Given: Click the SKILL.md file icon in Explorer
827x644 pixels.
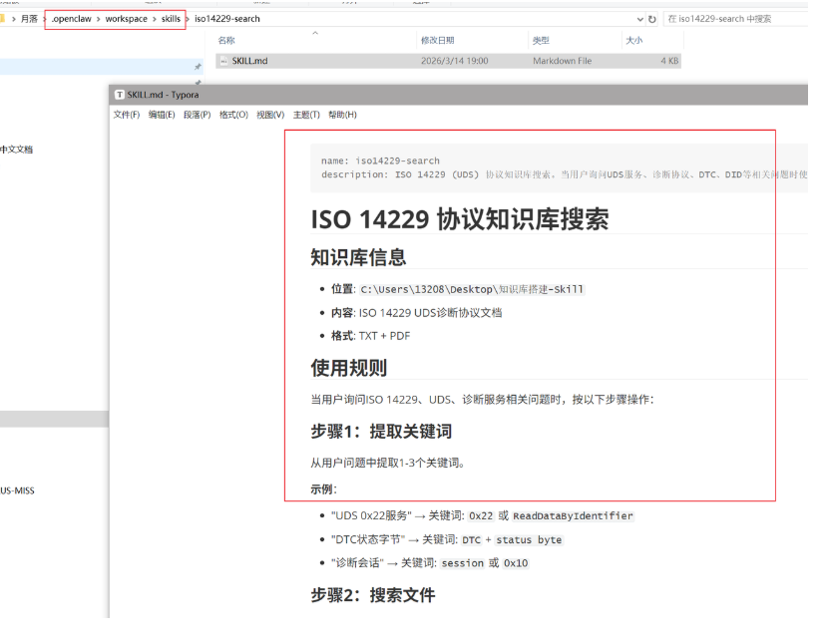Looking at the screenshot, I should pyautogui.click(x=223, y=61).
